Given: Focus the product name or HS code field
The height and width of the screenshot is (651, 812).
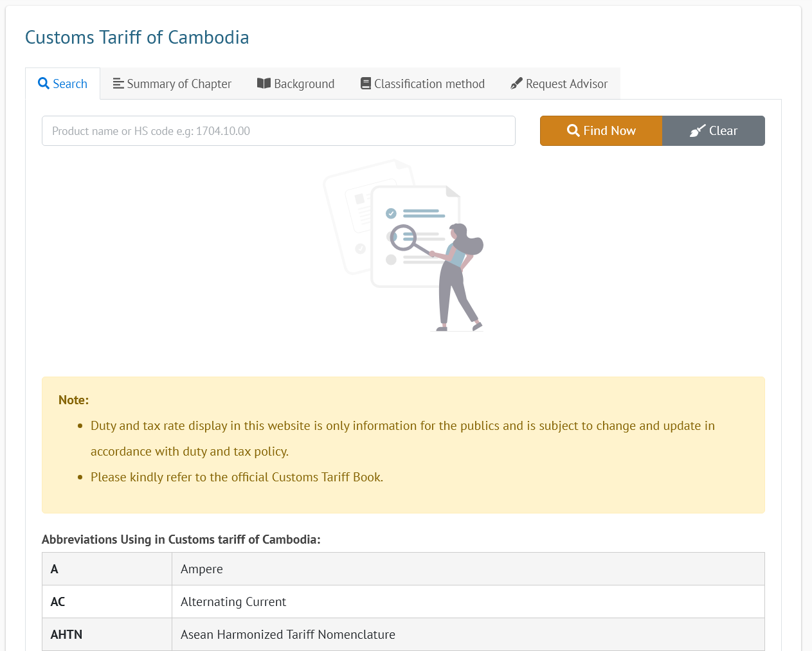Looking at the screenshot, I should pos(278,131).
